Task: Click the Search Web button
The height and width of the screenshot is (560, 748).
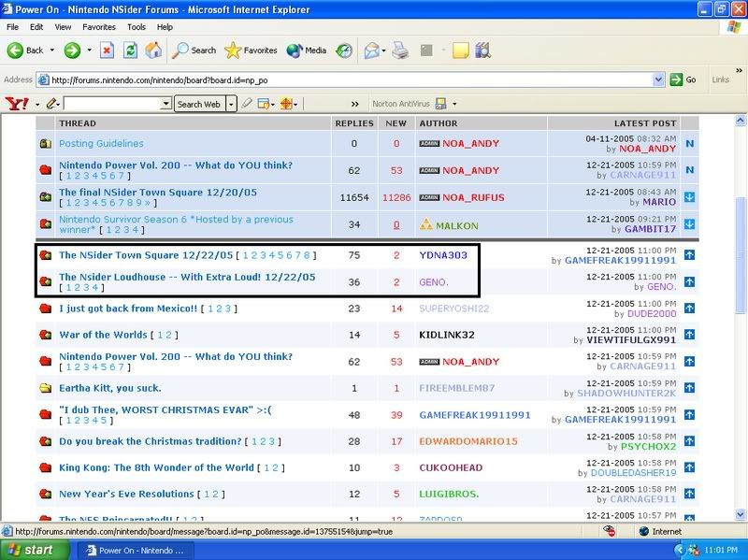Action: tap(199, 104)
